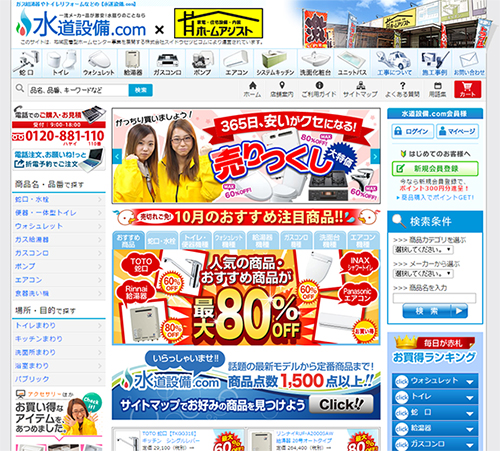Open TOTO 蛇口 TKGG31E product card
Viewport: 500px width, 451px height.
[178, 440]
